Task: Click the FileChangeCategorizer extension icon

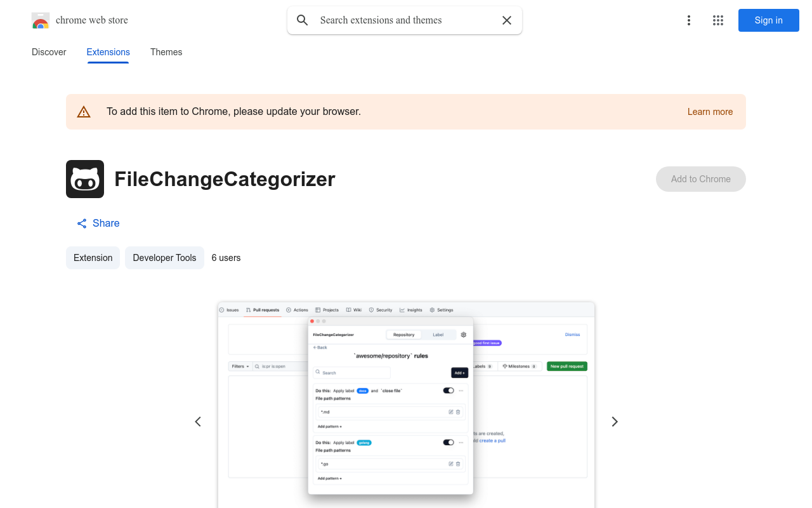Action: tap(85, 179)
